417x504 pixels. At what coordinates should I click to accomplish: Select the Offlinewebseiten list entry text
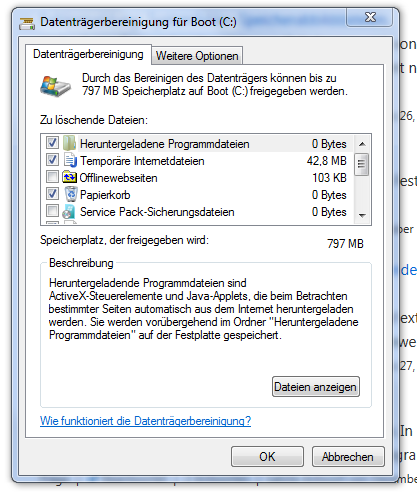coord(118,178)
